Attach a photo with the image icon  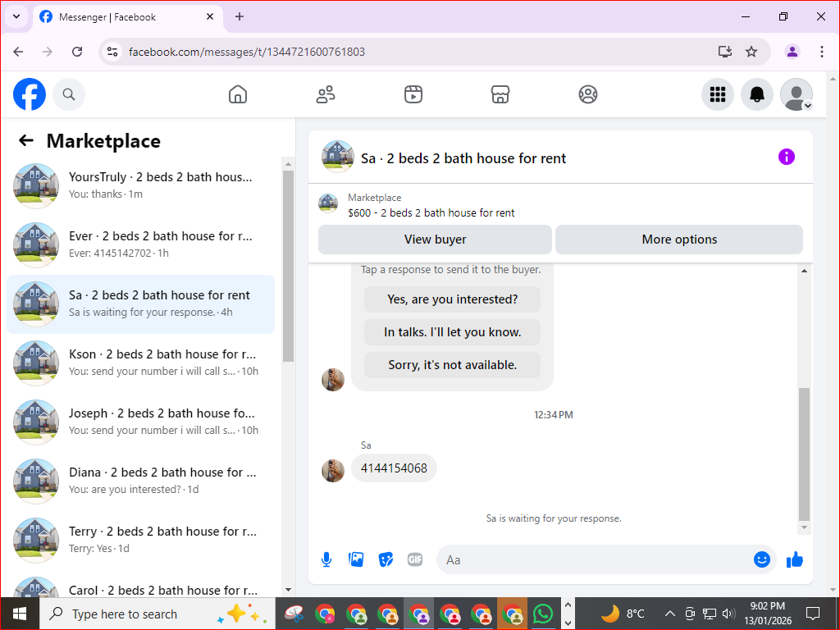tap(356, 559)
